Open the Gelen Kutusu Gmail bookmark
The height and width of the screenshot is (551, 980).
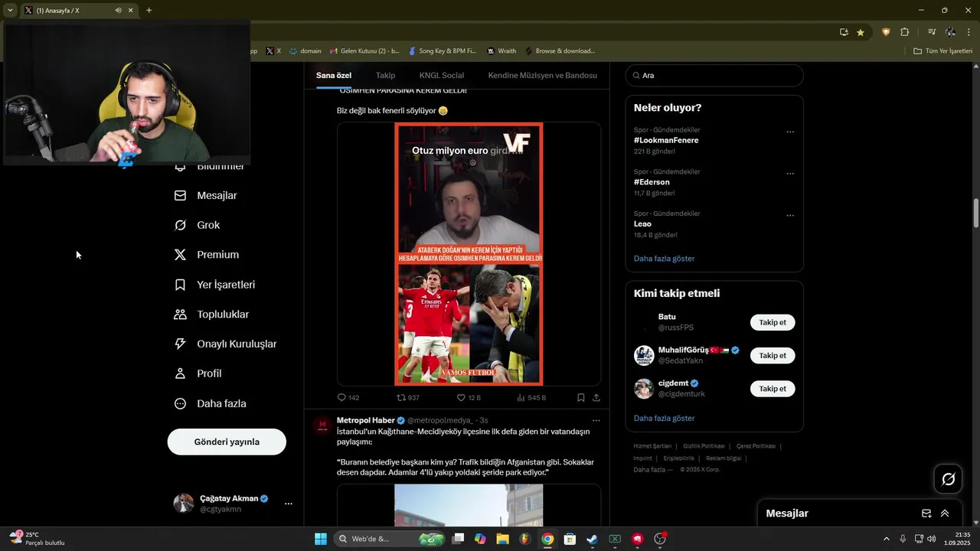point(364,51)
